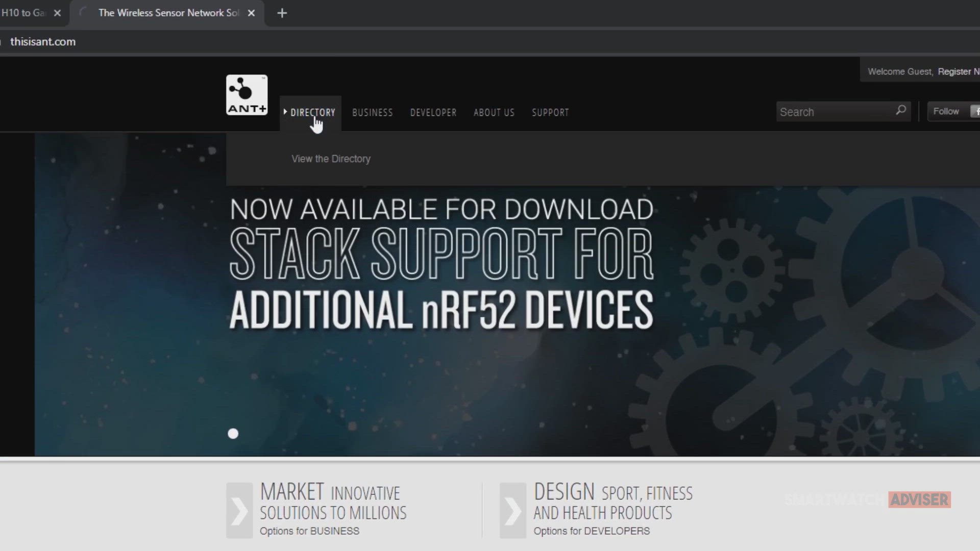Close The Wireless Sensor Network tab
980x551 pixels.
(x=251, y=13)
